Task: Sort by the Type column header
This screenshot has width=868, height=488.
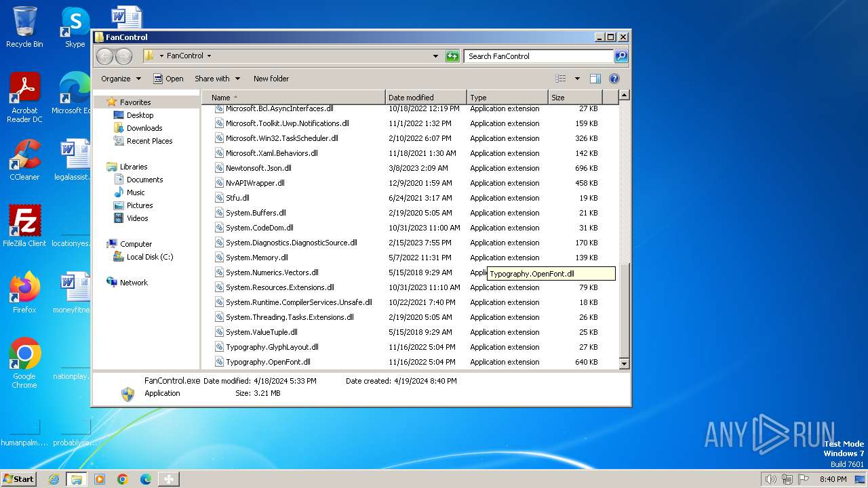Action: [x=507, y=98]
